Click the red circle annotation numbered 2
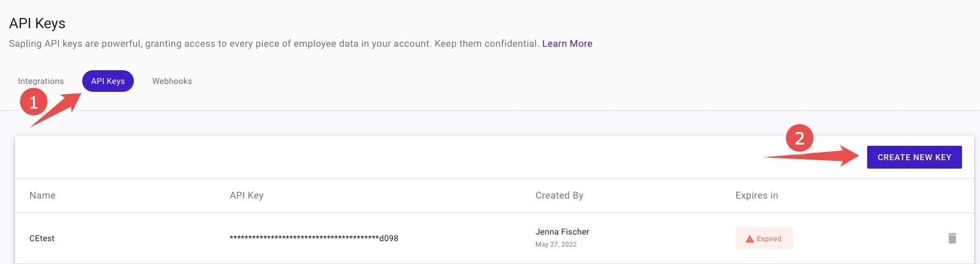 click(799, 139)
